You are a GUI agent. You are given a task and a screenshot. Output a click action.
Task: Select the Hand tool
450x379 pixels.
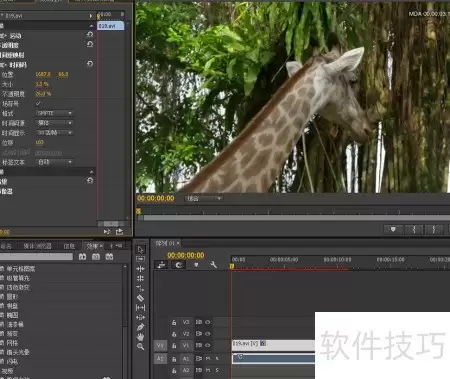pyautogui.click(x=141, y=337)
